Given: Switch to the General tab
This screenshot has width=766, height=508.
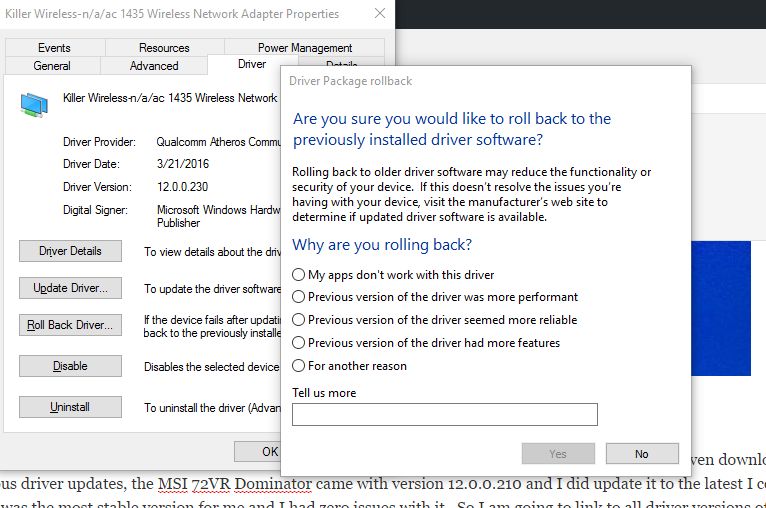Looking at the screenshot, I should click(x=52, y=66).
